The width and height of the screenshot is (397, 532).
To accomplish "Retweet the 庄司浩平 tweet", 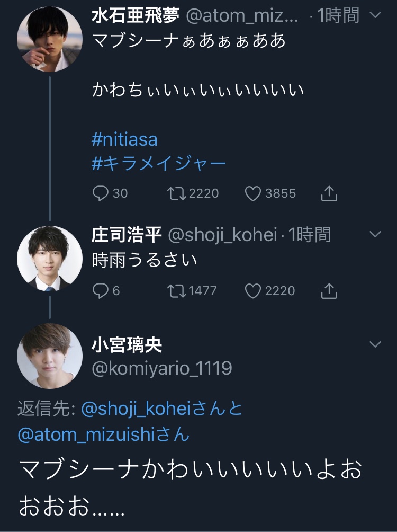I will [x=174, y=290].
